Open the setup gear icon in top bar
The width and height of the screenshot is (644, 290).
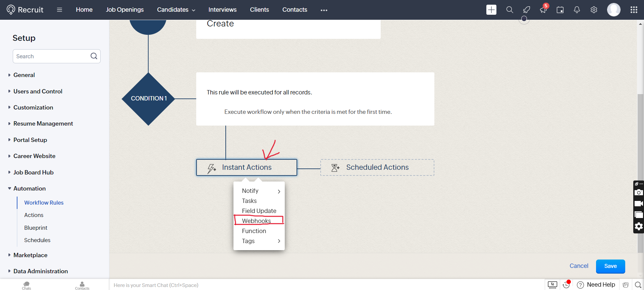click(x=594, y=10)
